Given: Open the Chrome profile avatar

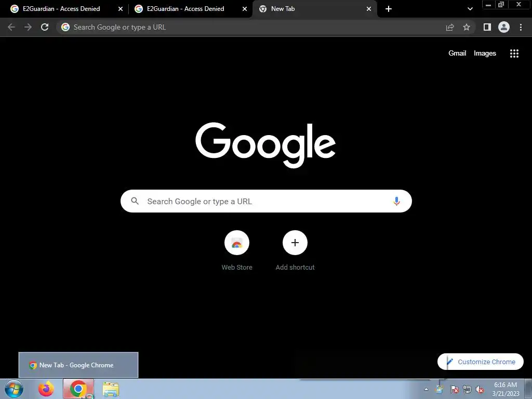Looking at the screenshot, I should (x=504, y=27).
